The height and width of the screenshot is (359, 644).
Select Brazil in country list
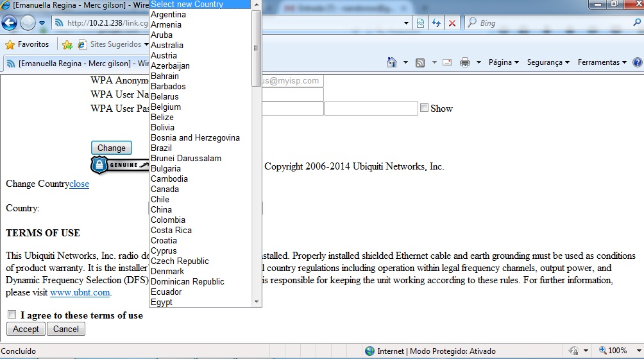[x=200, y=148]
